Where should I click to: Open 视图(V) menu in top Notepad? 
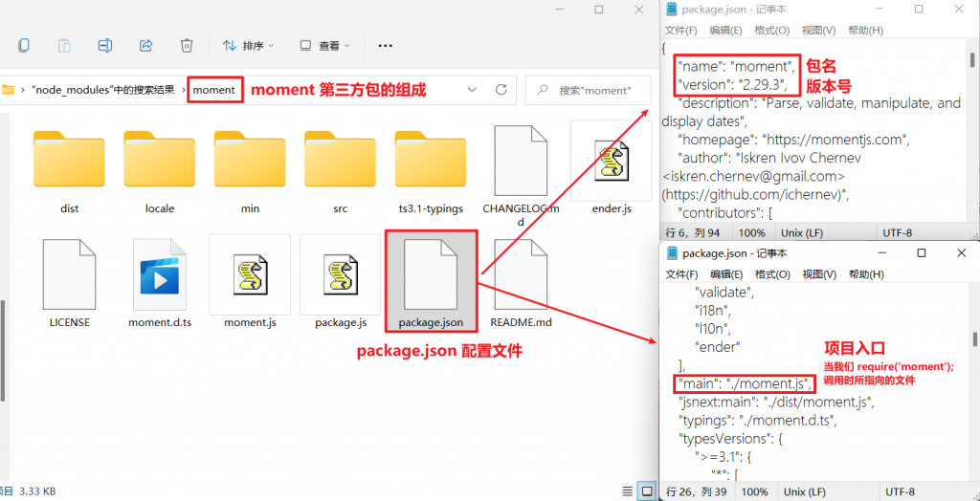tap(819, 31)
